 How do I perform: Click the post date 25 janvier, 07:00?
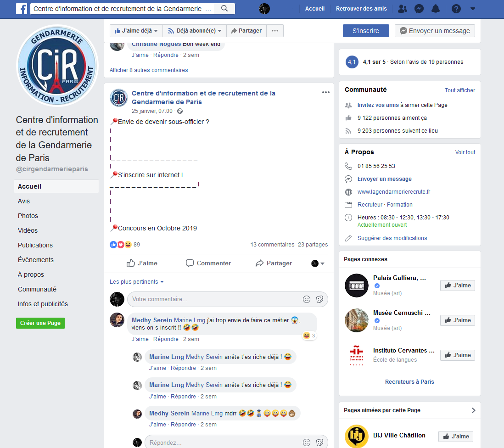(152, 111)
